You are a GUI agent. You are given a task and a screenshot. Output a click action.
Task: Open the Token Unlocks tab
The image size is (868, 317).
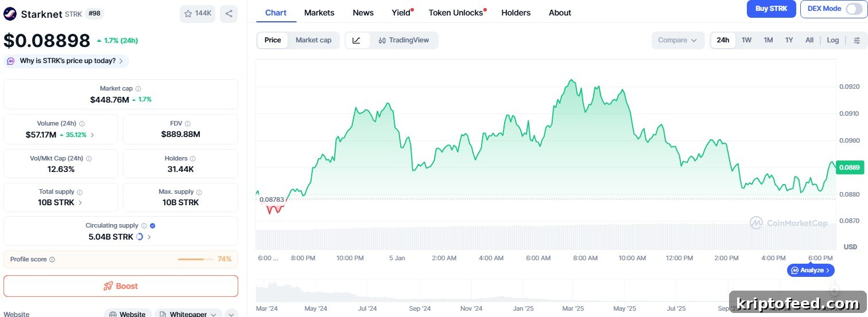click(456, 13)
